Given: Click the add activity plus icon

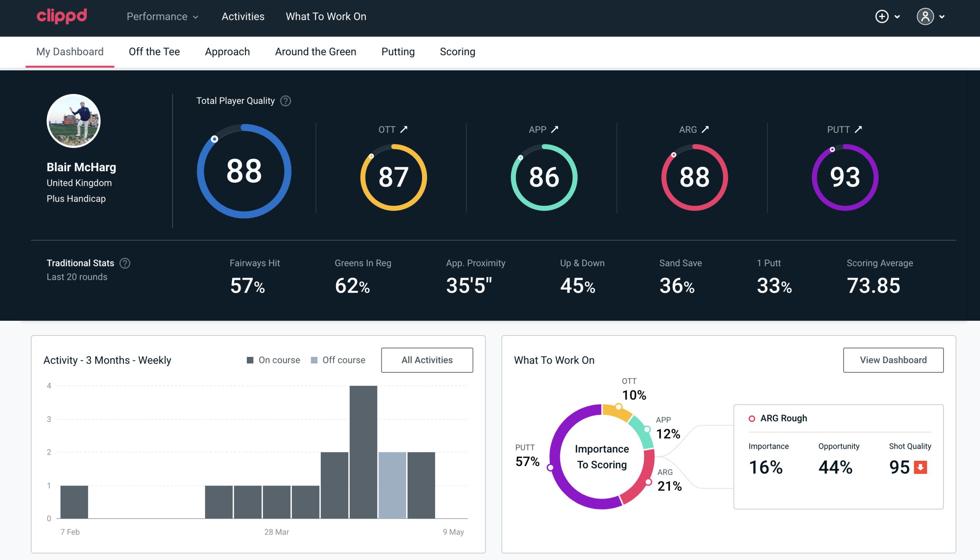Looking at the screenshot, I should click(x=883, y=17).
